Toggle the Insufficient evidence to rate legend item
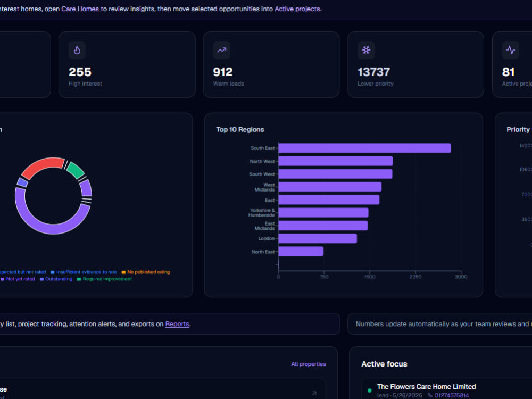The height and width of the screenshot is (399, 532). (84, 272)
